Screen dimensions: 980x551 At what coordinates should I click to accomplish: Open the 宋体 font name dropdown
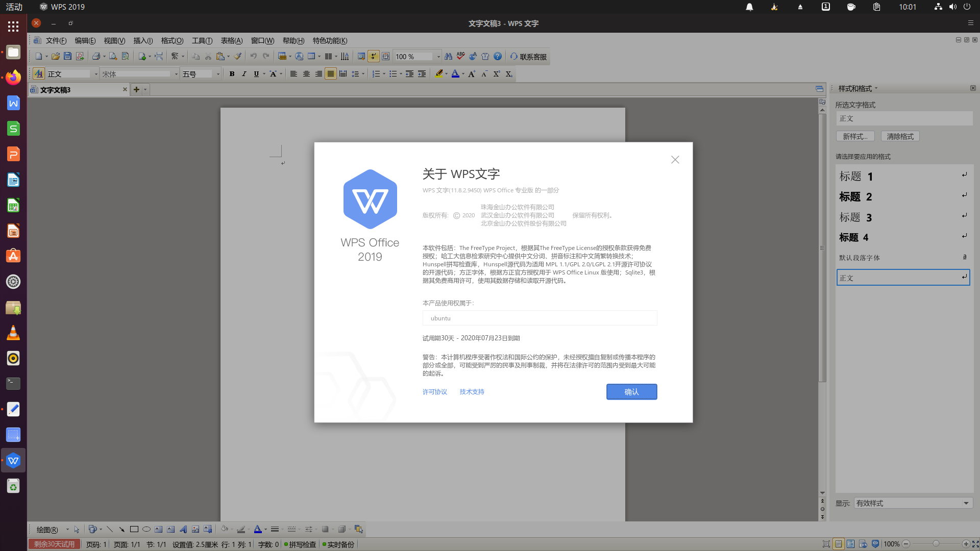[176, 74]
